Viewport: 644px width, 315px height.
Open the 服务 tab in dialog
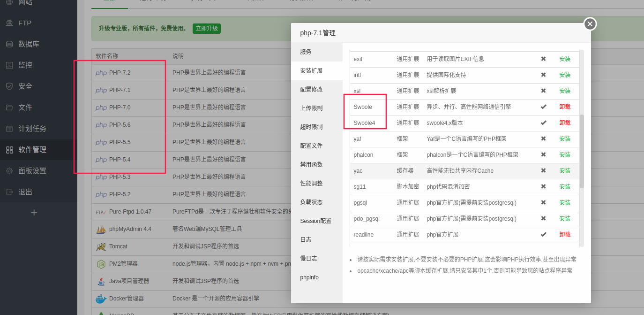pos(317,52)
